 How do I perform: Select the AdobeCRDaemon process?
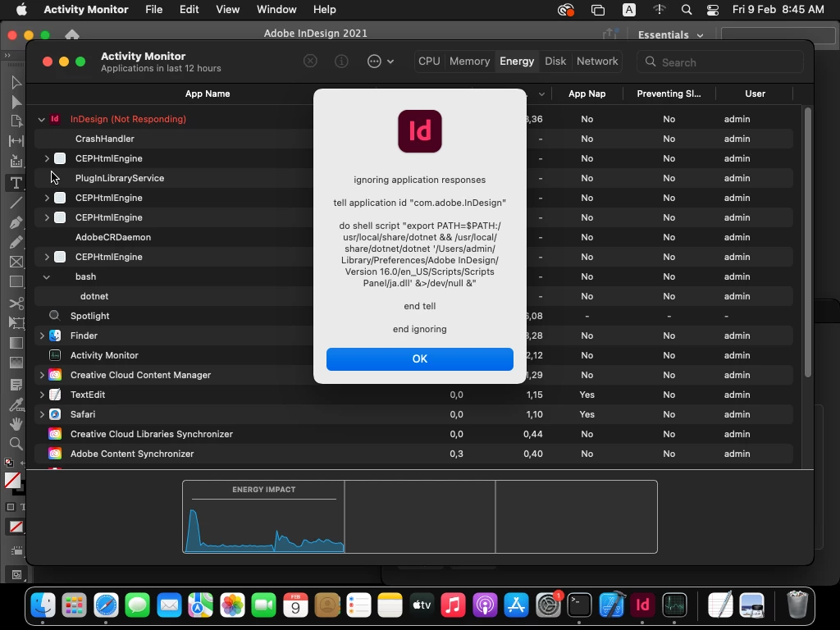[413, 237]
